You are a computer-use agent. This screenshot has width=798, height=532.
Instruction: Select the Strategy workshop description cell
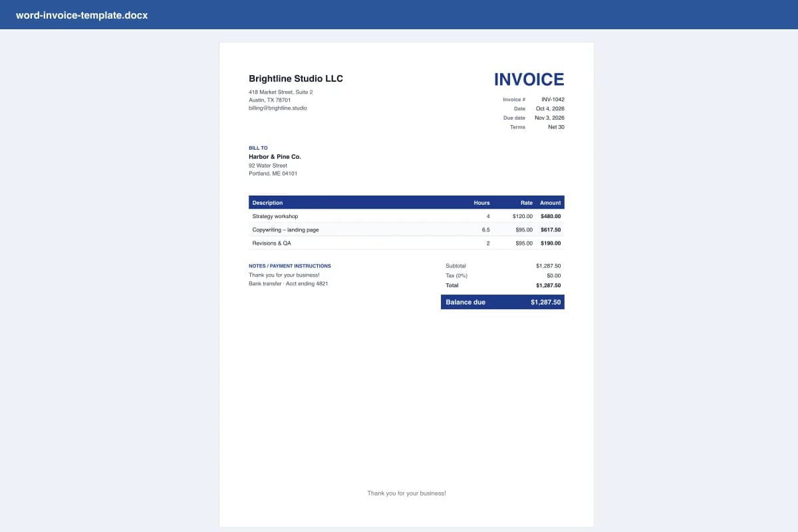point(275,216)
